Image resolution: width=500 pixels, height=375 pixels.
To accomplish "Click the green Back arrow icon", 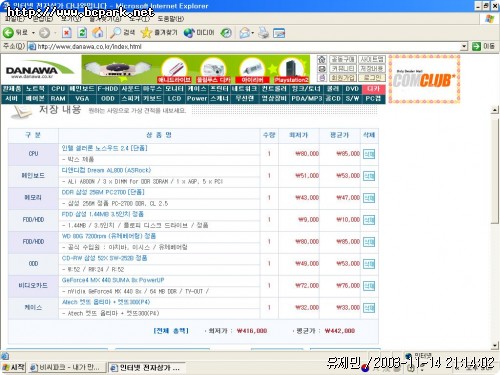I will (8, 33).
